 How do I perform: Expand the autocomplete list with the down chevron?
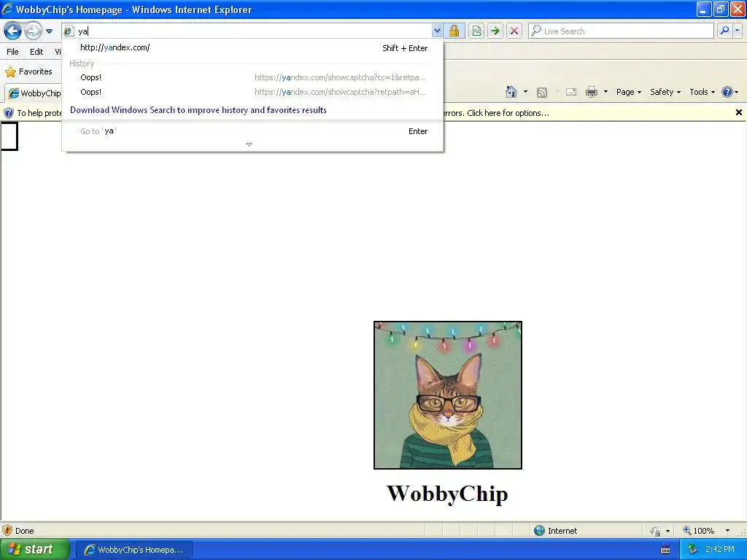pos(249,144)
